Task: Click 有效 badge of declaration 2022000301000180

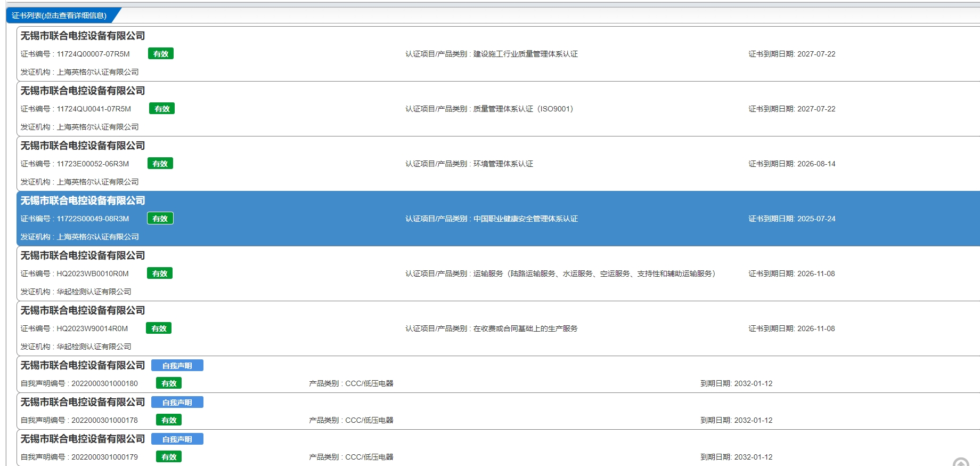Action: click(169, 383)
